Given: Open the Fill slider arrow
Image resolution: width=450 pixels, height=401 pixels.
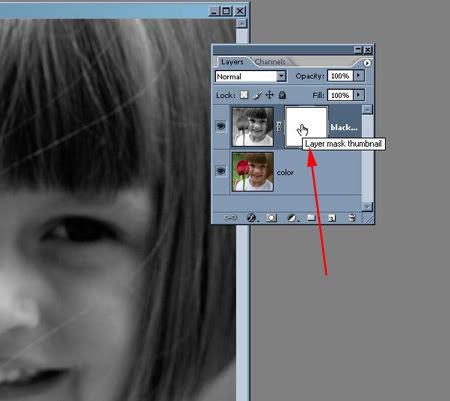Looking at the screenshot, I should [359, 95].
